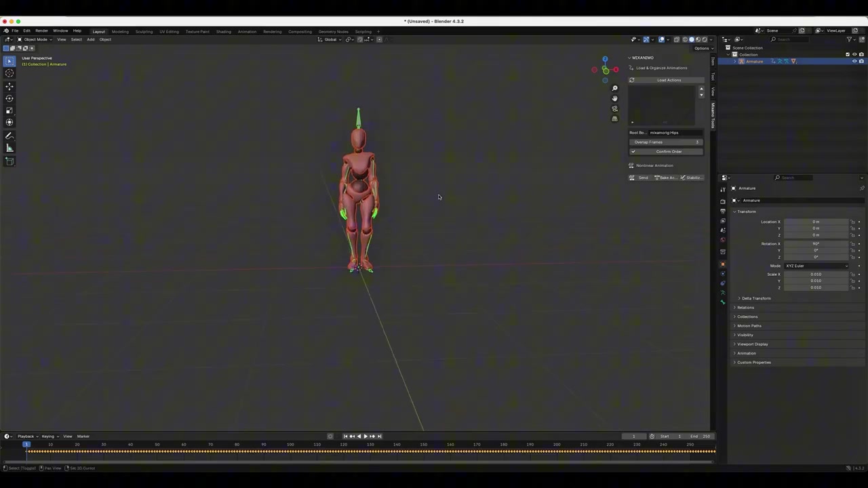Open the Object Mode dropdown
The width and height of the screenshot is (868, 488).
click(x=35, y=39)
